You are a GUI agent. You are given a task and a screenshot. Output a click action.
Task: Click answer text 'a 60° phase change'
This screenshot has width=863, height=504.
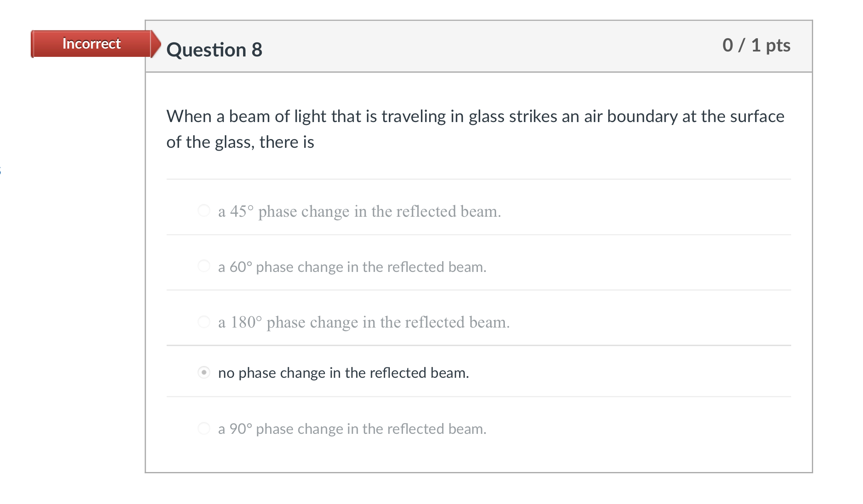pos(352,267)
